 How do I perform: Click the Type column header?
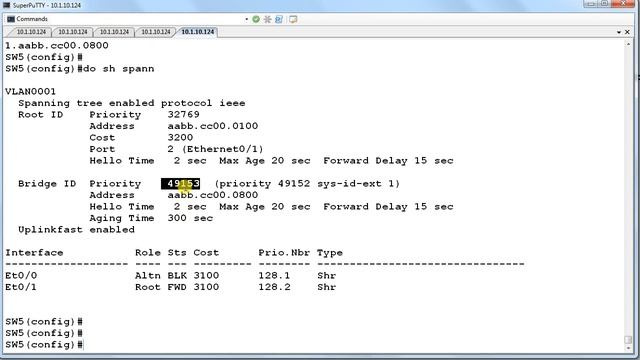330,253
